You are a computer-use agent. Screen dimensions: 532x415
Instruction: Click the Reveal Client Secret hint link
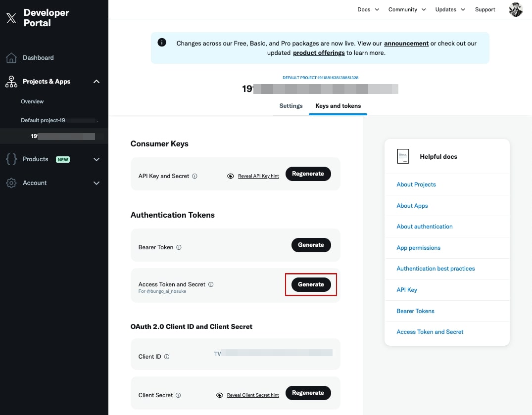(x=253, y=395)
